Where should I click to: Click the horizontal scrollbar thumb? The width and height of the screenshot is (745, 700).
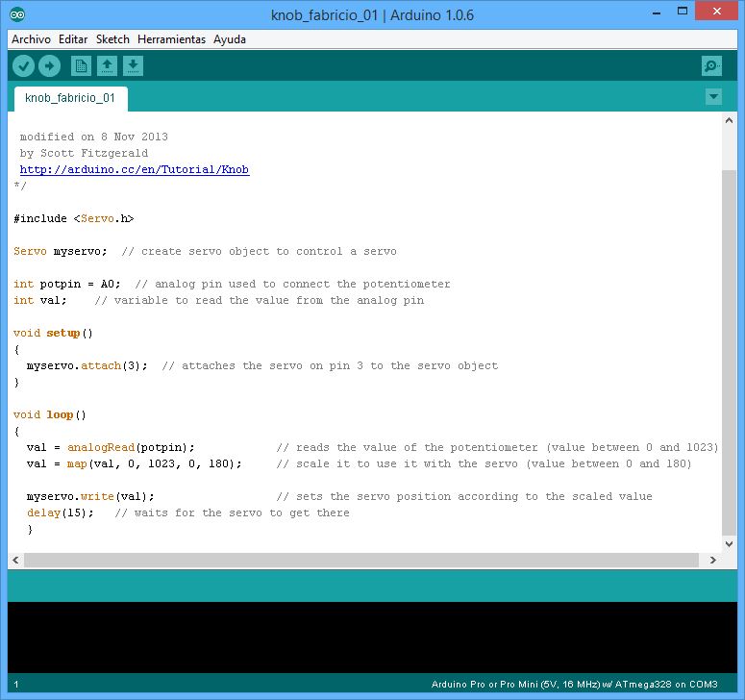[361, 560]
